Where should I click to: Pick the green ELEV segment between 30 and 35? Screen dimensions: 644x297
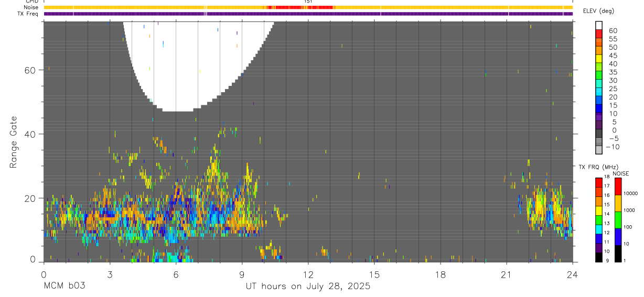599,75
